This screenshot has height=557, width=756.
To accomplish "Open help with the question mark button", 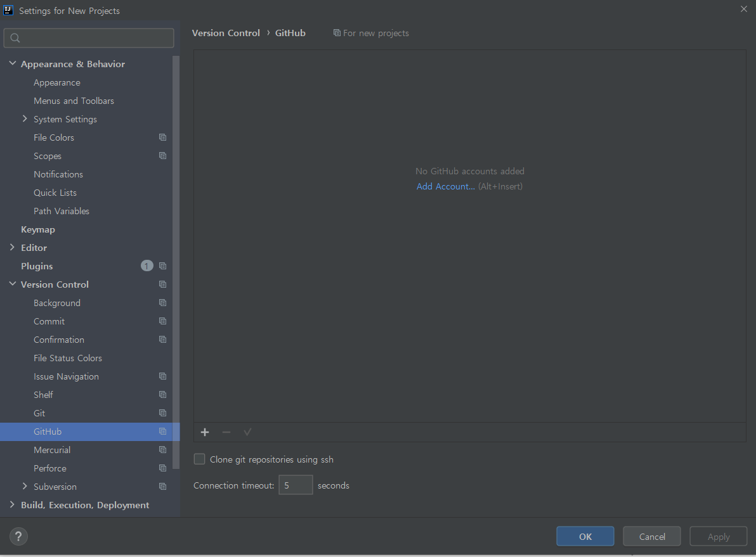I will click(x=18, y=536).
